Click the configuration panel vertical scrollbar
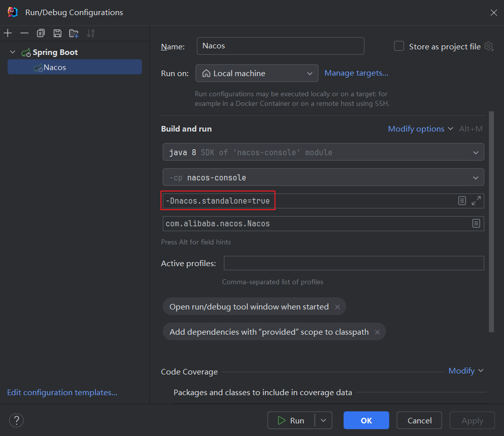504x436 pixels. [491, 222]
